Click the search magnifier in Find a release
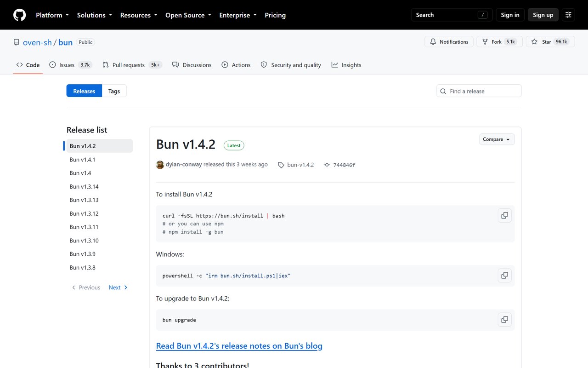The width and height of the screenshot is (588, 368). point(443,91)
